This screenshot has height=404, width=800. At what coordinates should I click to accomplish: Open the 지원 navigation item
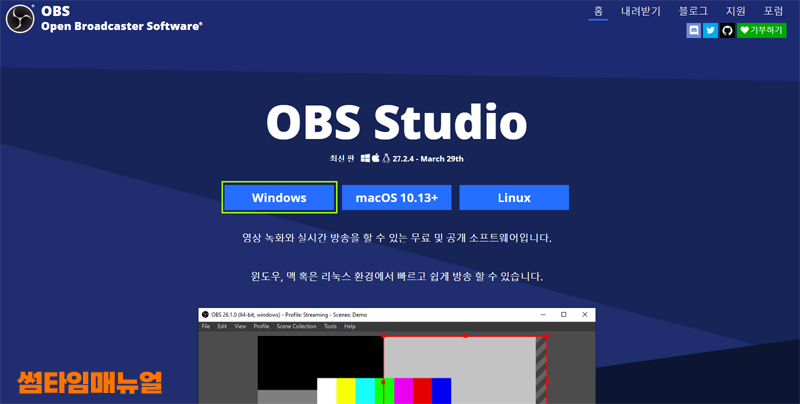coord(736,11)
